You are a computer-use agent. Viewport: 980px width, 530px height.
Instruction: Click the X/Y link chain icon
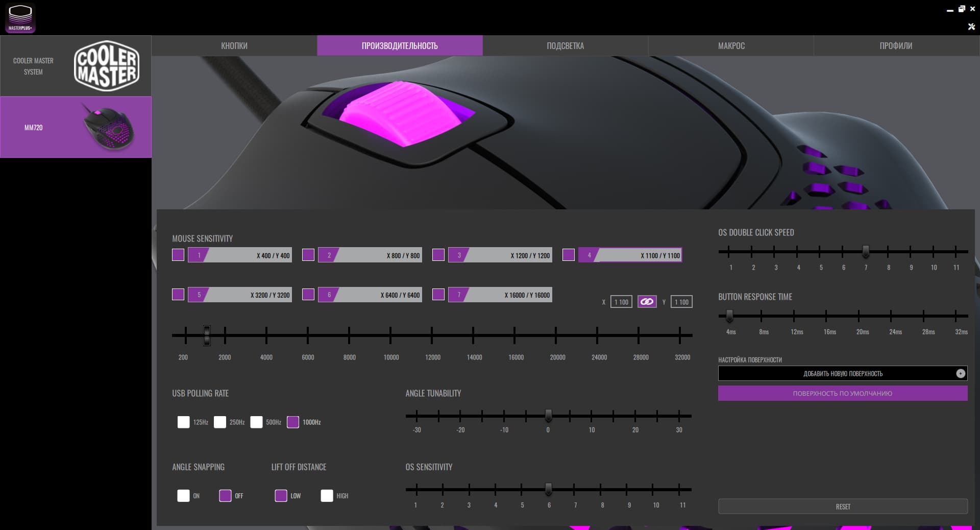tap(647, 302)
